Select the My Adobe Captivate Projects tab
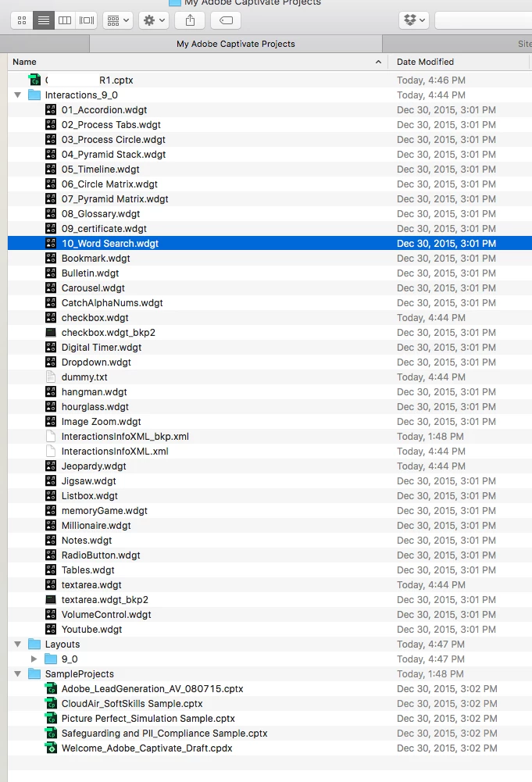532x782 pixels. coord(236,44)
